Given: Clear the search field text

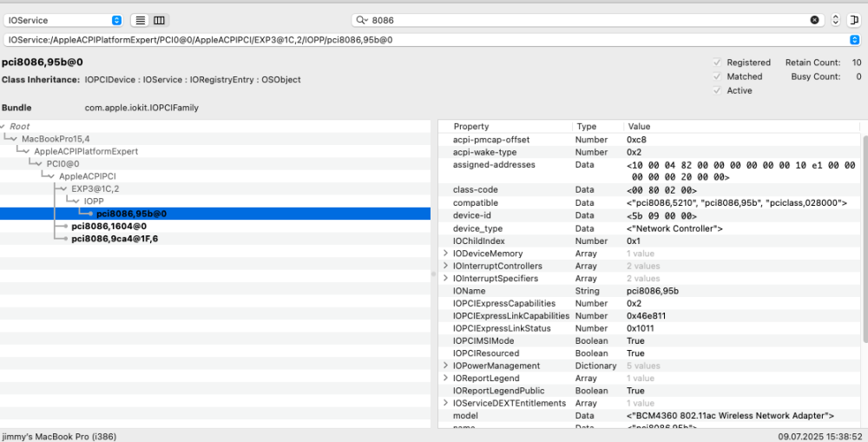Looking at the screenshot, I should pyautogui.click(x=814, y=20).
